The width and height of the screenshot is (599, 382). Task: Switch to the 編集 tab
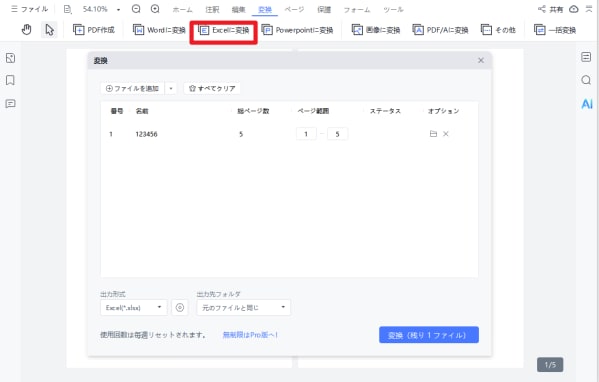(x=238, y=10)
